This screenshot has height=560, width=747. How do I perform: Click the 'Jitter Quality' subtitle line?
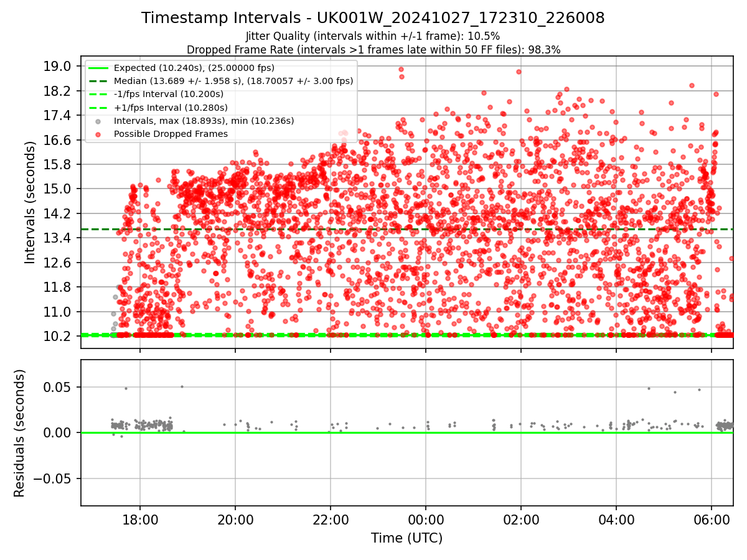[x=373, y=36]
